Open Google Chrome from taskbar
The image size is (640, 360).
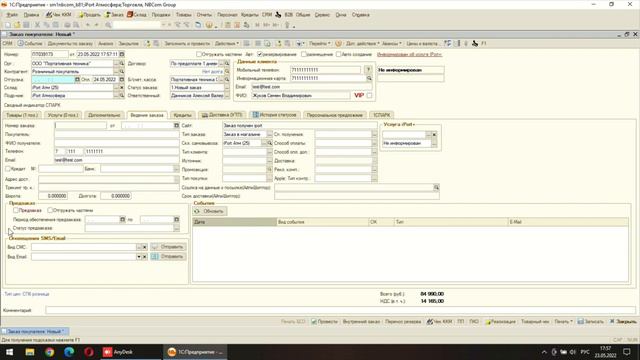coord(49,352)
